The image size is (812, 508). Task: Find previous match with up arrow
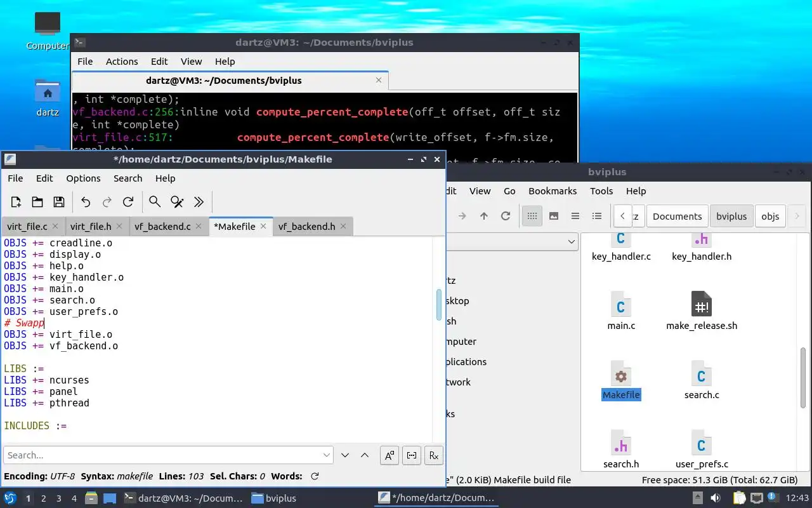pyautogui.click(x=365, y=455)
